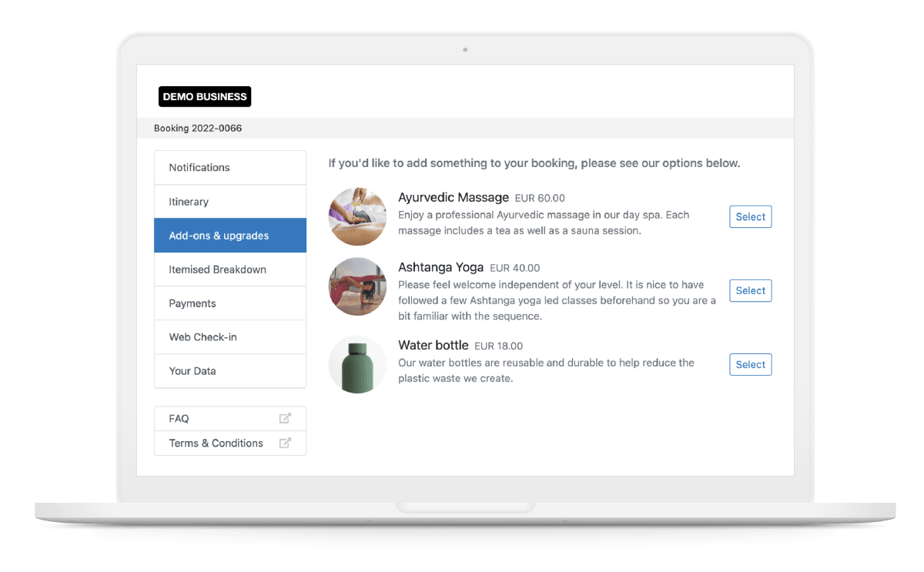Click the Ashtanga yoga description text
924x572 pixels.
(x=557, y=300)
